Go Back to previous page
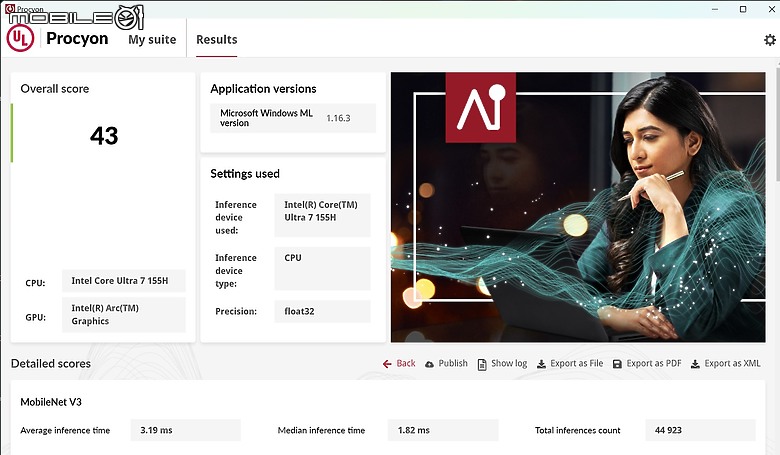The image size is (780, 455). (x=399, y=364)
